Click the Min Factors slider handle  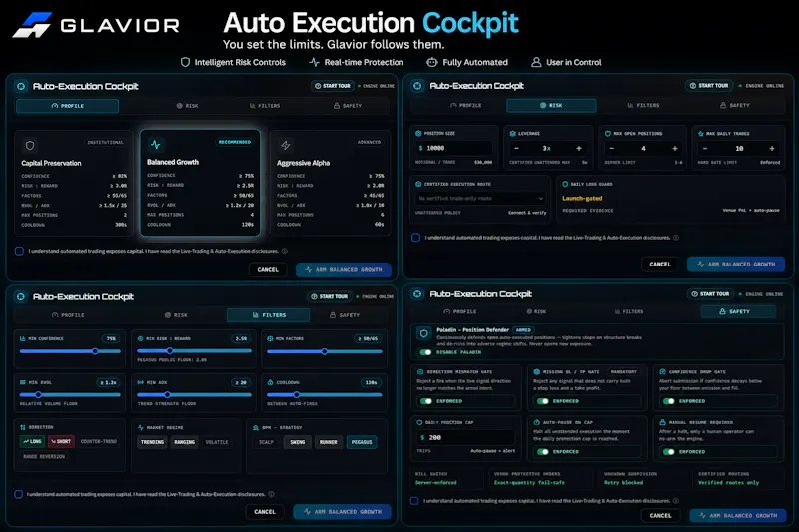(324, 351)
